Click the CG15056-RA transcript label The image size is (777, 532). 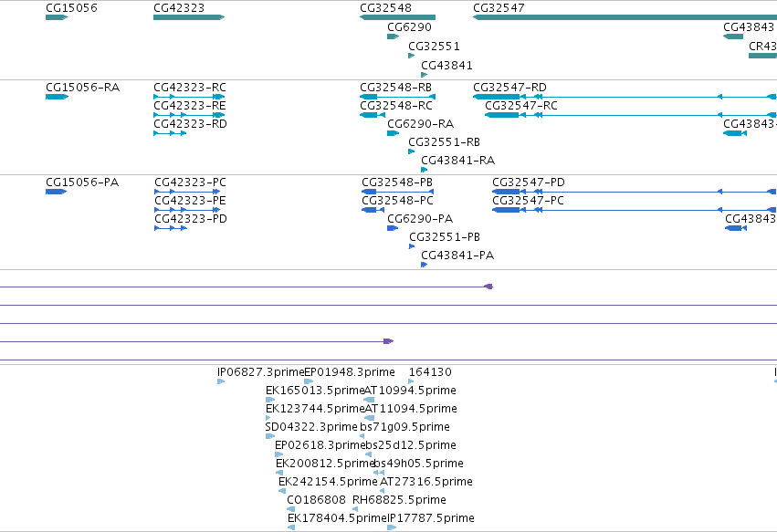[x=83, y=88]
